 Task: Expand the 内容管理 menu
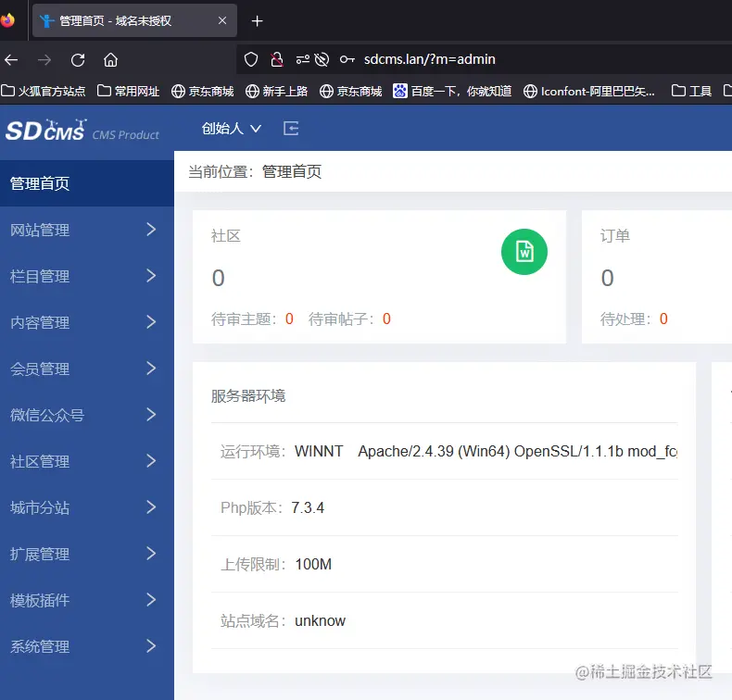tap(87, 322)
